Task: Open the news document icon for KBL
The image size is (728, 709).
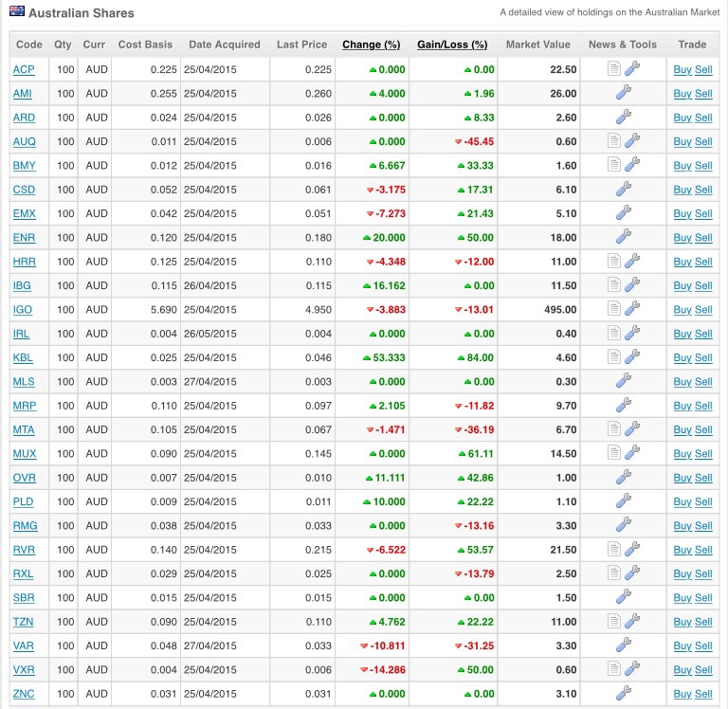Action: tap(614, 357)
